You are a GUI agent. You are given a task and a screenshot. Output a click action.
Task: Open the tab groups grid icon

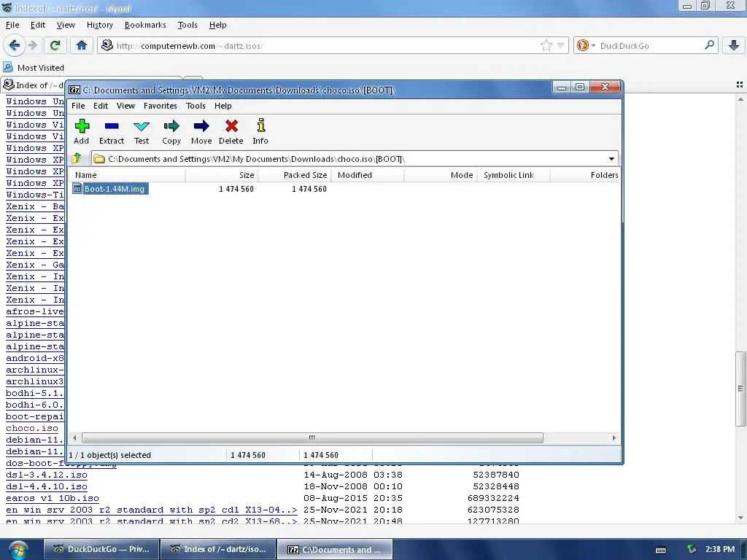click(740, 85)
